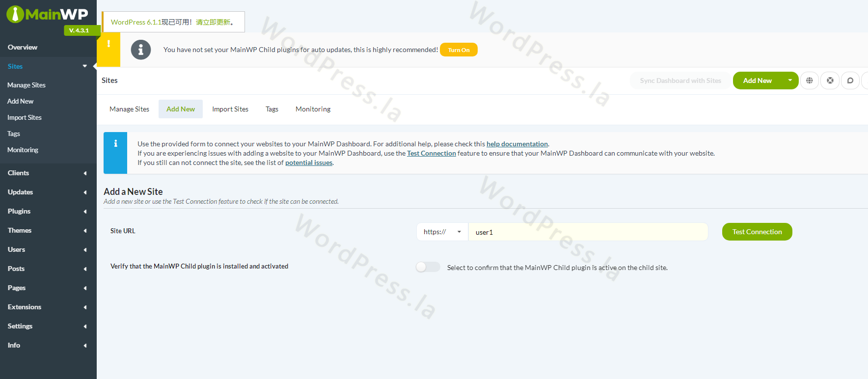This screenshot has width=868, height=379.
Task: Expand the Extensions sidebar menu
Action: click(x=47, y=307)
